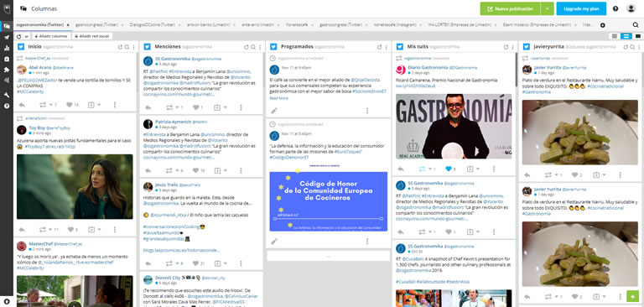
Task: Click the pencil edit icon on first scheduled post
Action: click(x=274, y=111)
